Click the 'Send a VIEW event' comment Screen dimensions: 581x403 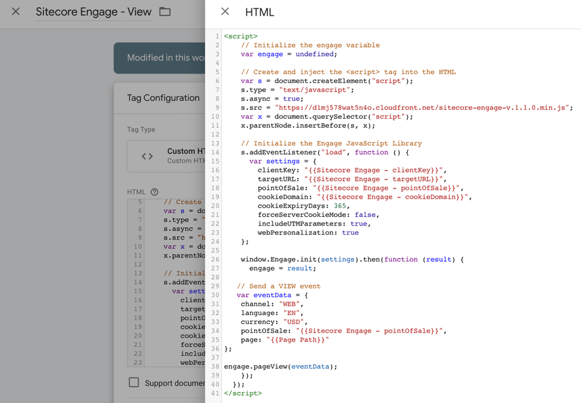click(x=279, y=286)
